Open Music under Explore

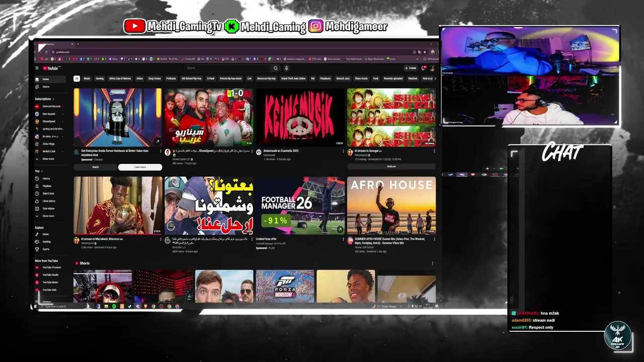click(50, 234)
